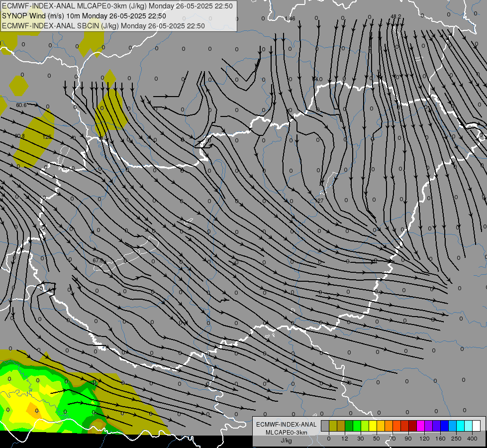This screenshot has height=448, width=487.
Task: Click the map value '48.2'
Action: 396,16
